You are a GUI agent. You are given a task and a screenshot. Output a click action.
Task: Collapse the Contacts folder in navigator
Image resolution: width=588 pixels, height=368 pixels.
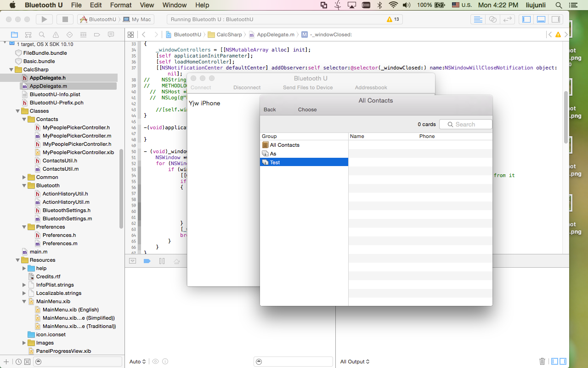(24, 119)
